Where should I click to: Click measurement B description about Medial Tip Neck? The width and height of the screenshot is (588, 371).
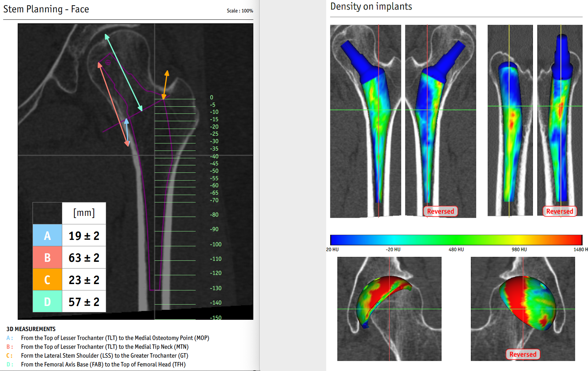point(105,347)
